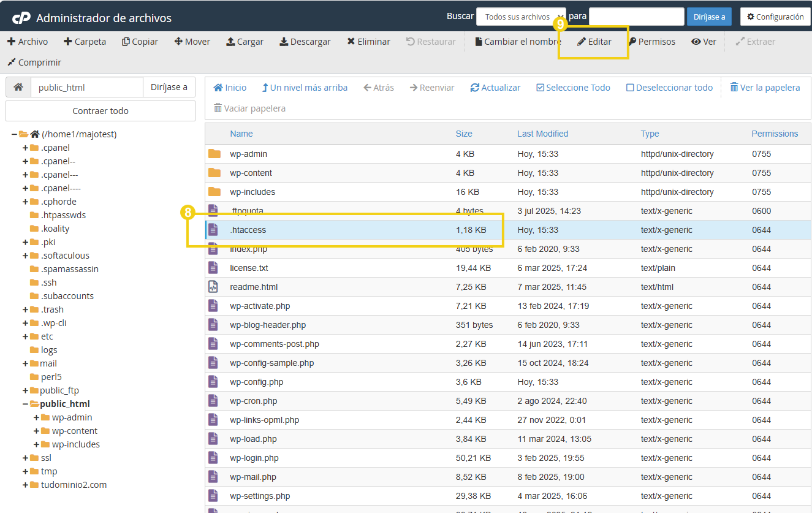Expand the .softaculous folder in tree
Image resolution: width=812 pixels, height=513 pixels.
coord(25,256)
